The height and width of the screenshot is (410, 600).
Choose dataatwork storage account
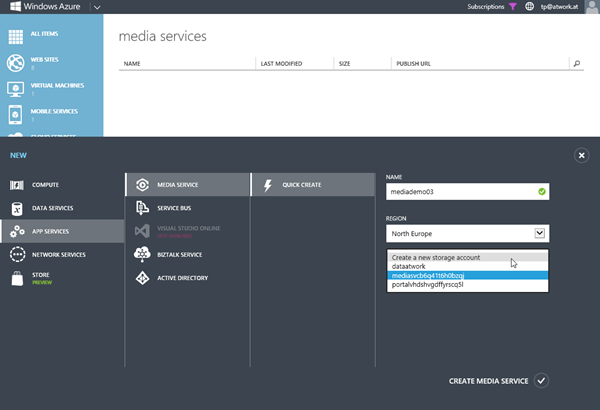(410, 266)
